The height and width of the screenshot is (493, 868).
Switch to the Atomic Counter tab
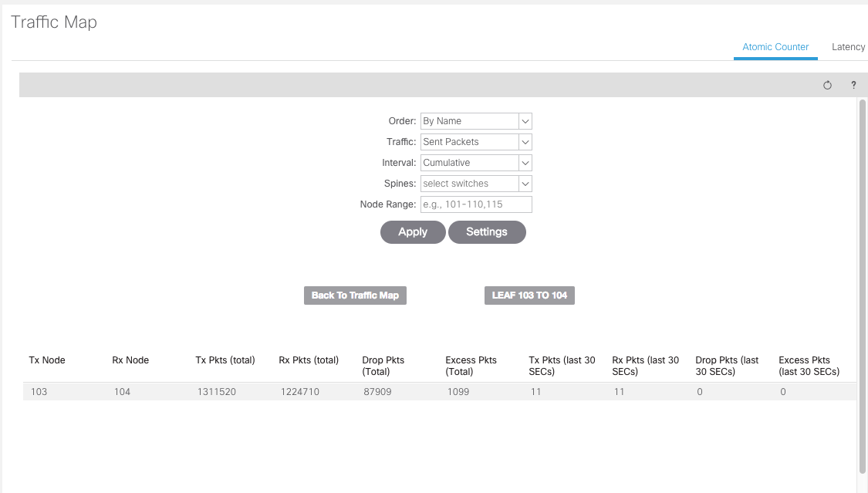coord(775,47)
